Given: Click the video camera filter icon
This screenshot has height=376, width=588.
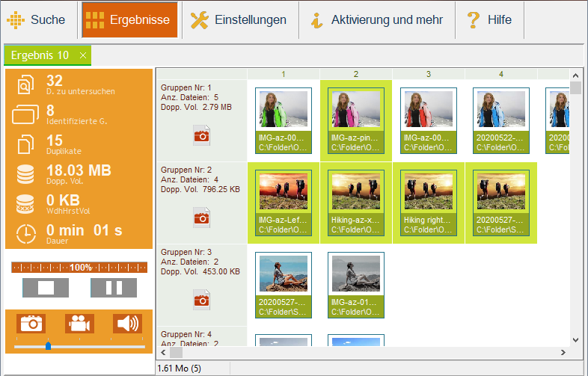Looking at the screenshot, I should click(x=79, y=323).
